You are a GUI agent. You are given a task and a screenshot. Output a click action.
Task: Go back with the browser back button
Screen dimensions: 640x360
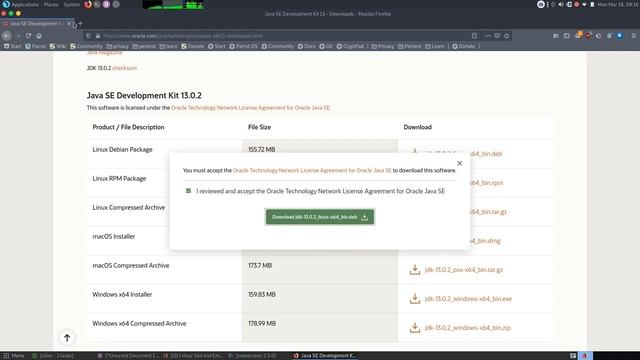[7, 36]
